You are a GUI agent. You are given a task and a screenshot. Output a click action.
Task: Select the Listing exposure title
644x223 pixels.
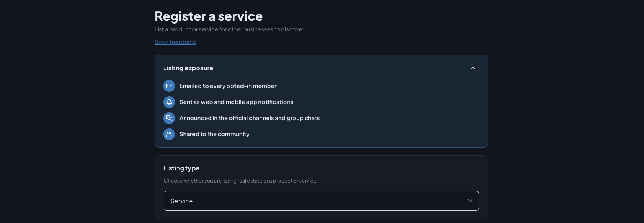(188, 68)
